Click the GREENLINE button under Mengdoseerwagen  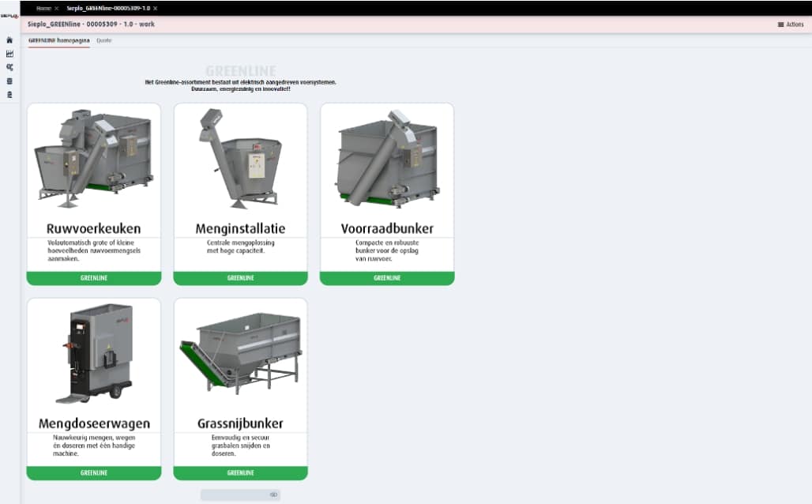tap(94, 472)
